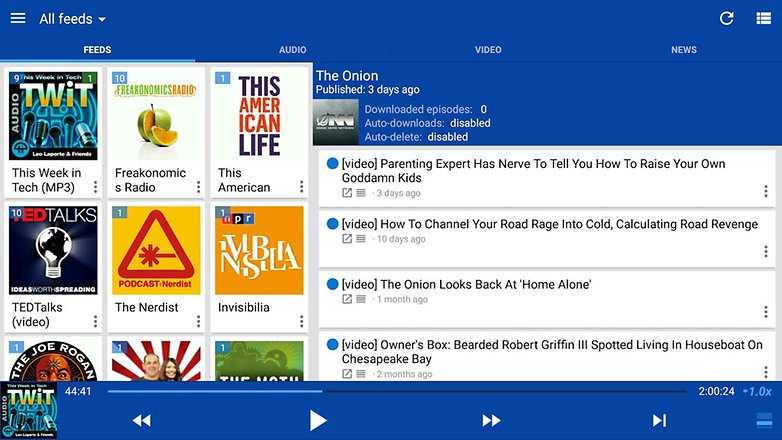This screenshot has height=440, width=782.
Task: Click show notes icon on Home Alone episode
Action: [x=361, y=299]
